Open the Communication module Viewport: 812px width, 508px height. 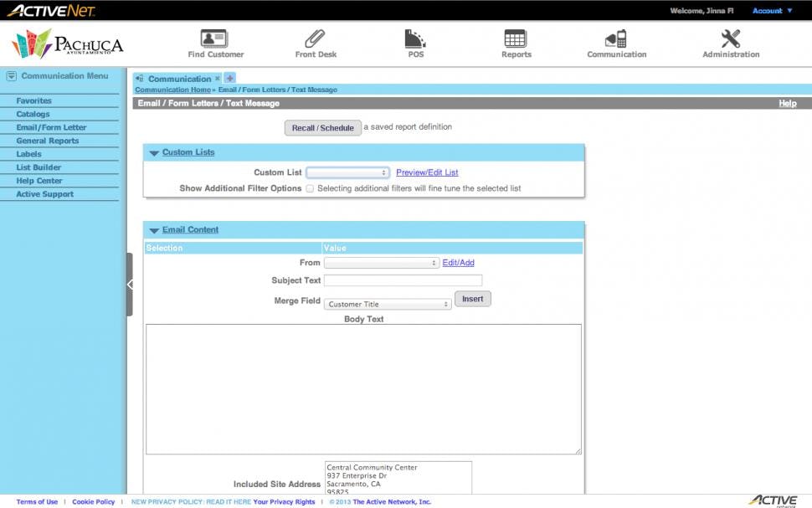point(615,42)
